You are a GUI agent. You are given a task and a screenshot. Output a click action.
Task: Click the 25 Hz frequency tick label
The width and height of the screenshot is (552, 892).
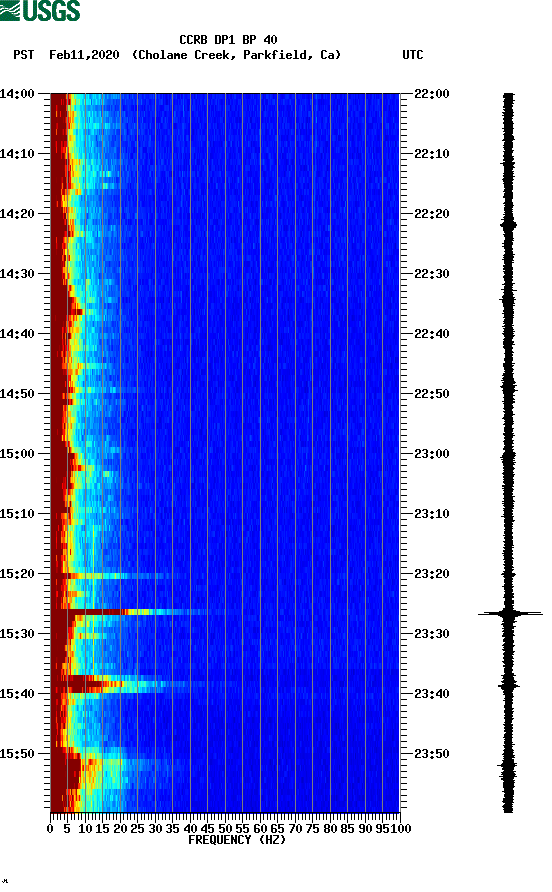137,829
